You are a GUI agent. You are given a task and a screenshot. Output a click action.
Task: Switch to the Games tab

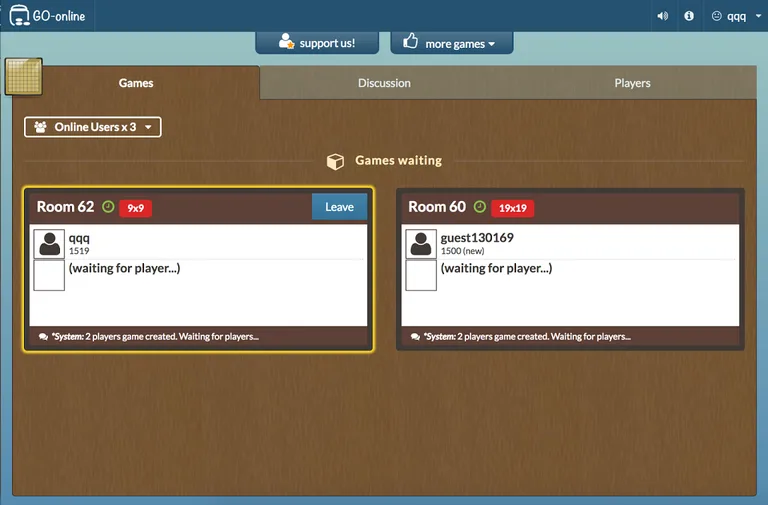(x=136, y=83)
